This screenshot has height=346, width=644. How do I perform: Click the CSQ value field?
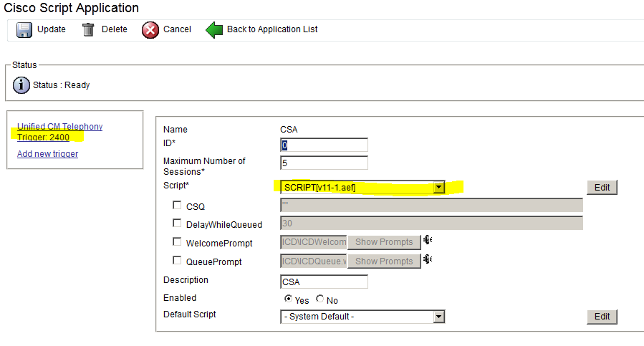pos(431,205)
